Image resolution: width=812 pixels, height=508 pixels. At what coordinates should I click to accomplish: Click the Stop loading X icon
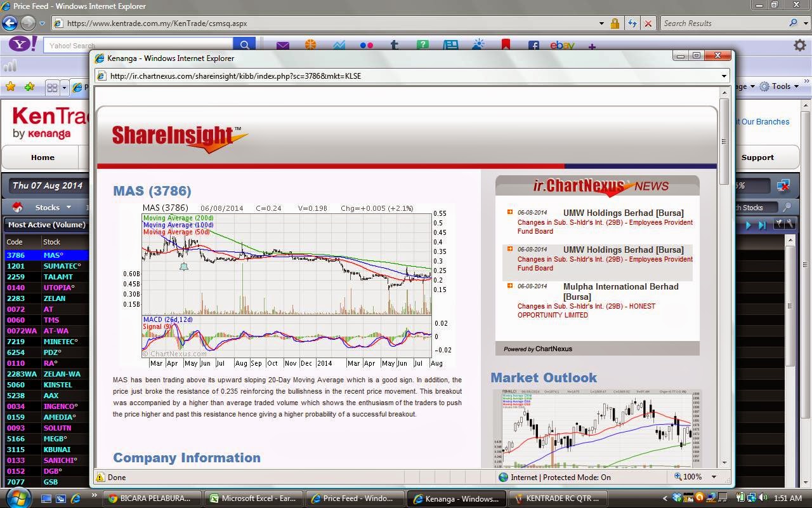648,23
